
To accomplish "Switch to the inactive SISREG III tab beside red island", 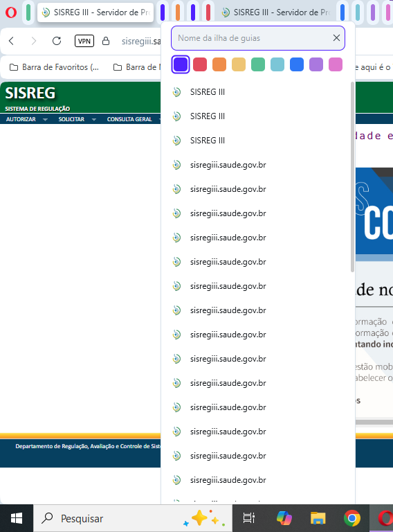I will 276,12.
